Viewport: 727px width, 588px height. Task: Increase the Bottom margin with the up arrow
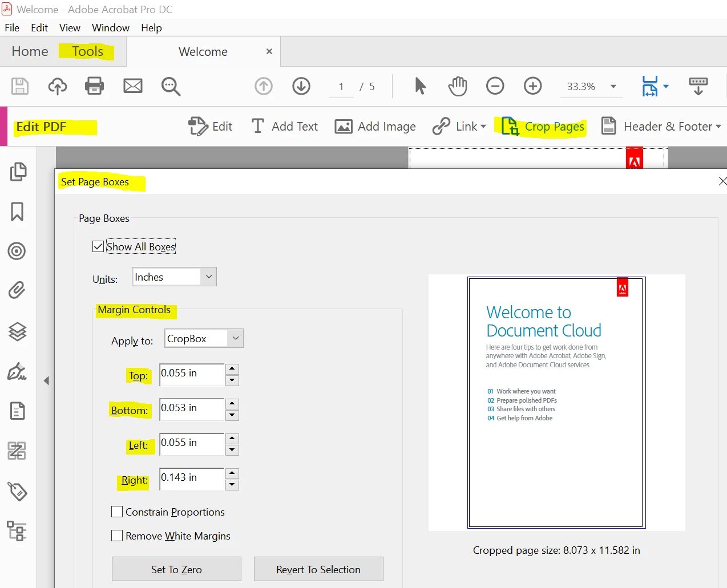coord(232,404)
